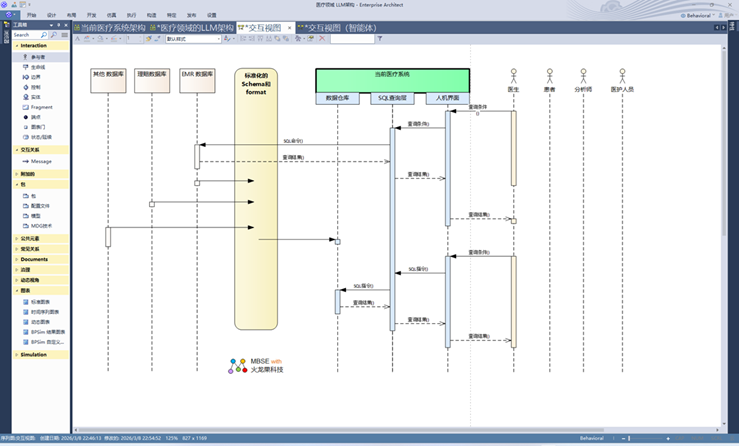Collapse the Interaction toolbox section

(x=33, y=45)
